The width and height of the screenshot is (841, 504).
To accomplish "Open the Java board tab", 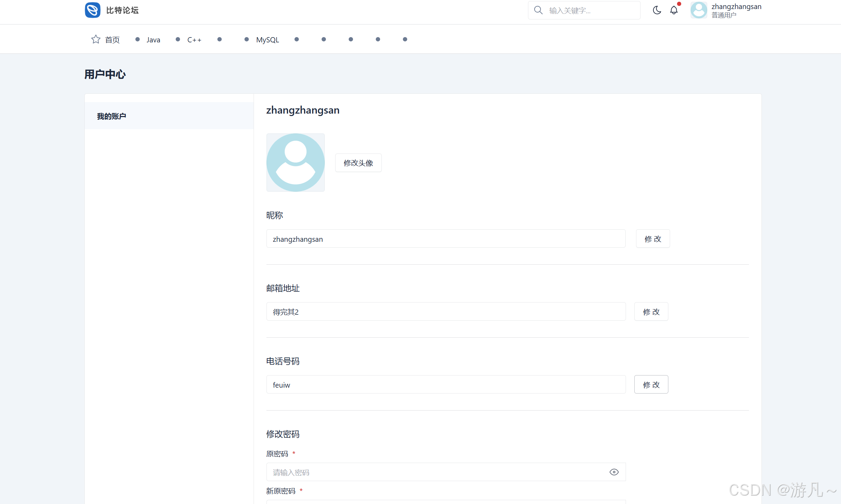I will 153,40.
